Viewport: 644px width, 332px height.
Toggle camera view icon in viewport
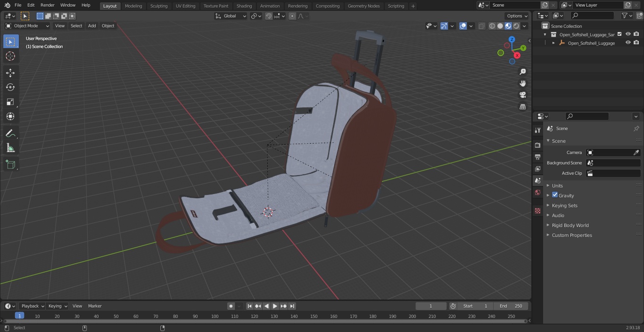[522, 95]
